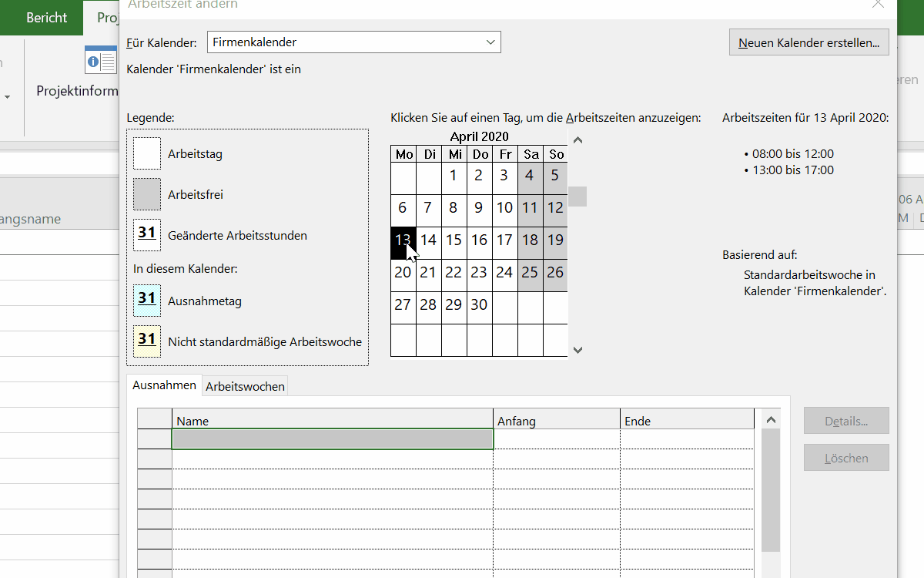The height and width of the screenshot is (578, 924).
Task: Click the Projektinformationen icon in ribbon
Action: pos(102,60)
